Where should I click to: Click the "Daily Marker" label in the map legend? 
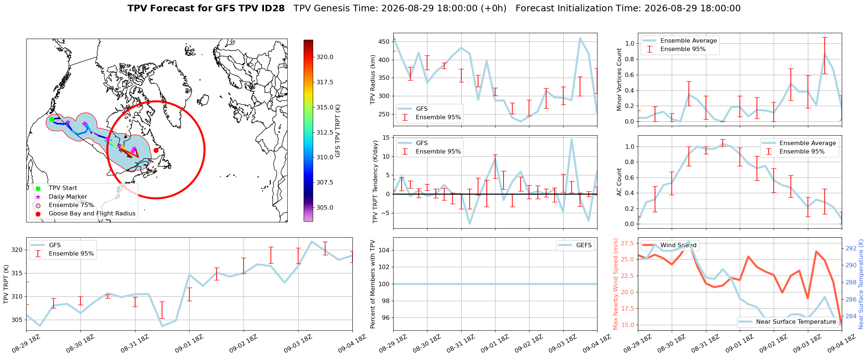[x=68, y=197]
